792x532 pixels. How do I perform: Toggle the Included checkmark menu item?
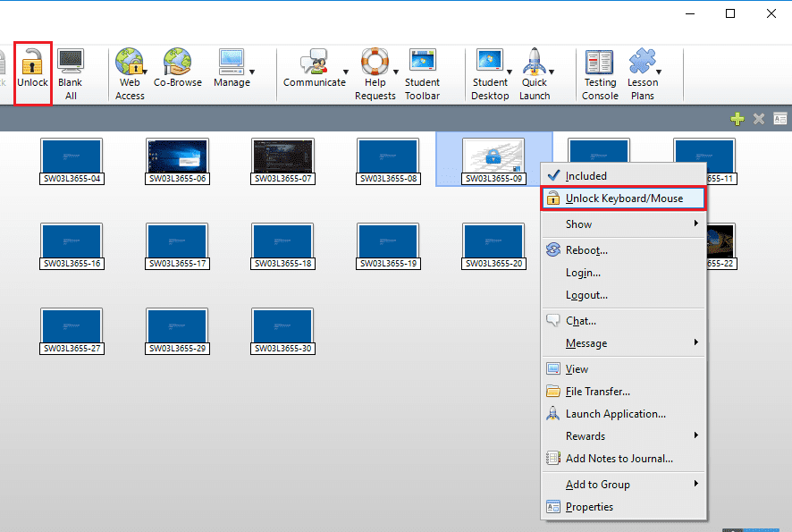click(x=586, y=176)
